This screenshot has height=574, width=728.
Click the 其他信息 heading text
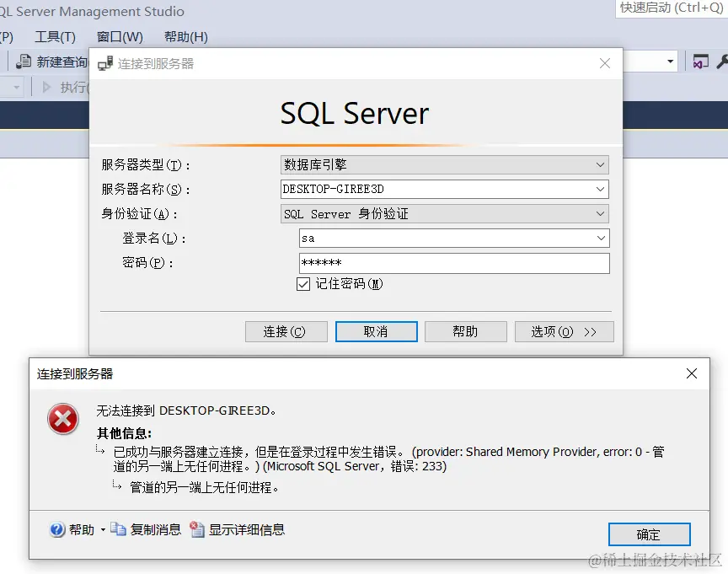(124, 433)
